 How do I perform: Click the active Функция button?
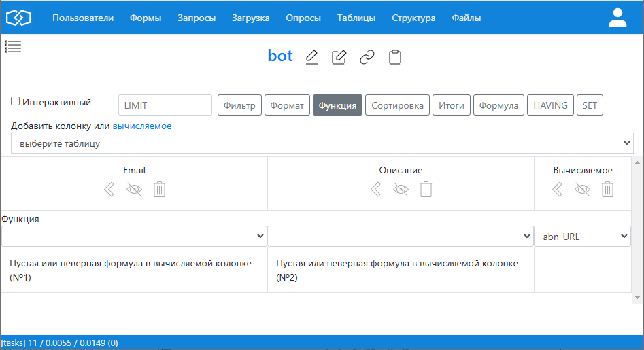tap(337, 105)
